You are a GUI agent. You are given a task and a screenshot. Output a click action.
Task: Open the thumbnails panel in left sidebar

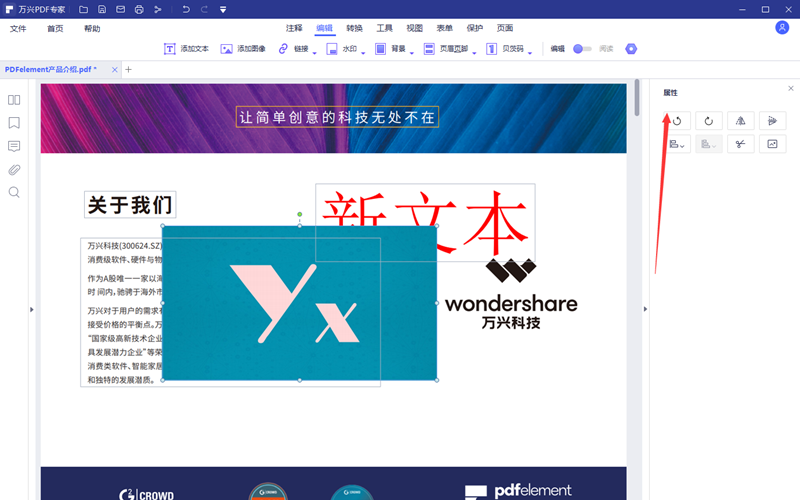[14, 100]
